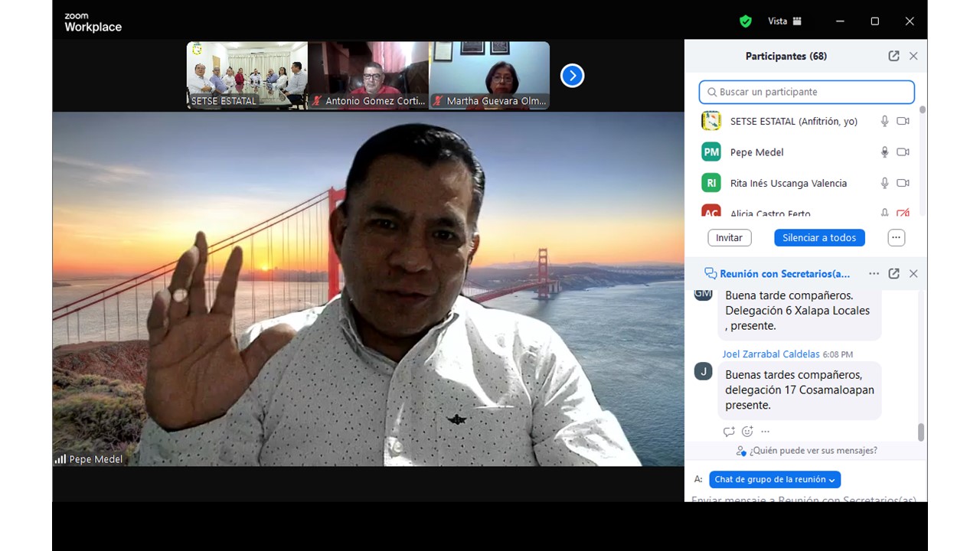Toggle SETSE ESTATAL's microphone
The width and height of the screenshot is (980, 551).
coord(884,121)
